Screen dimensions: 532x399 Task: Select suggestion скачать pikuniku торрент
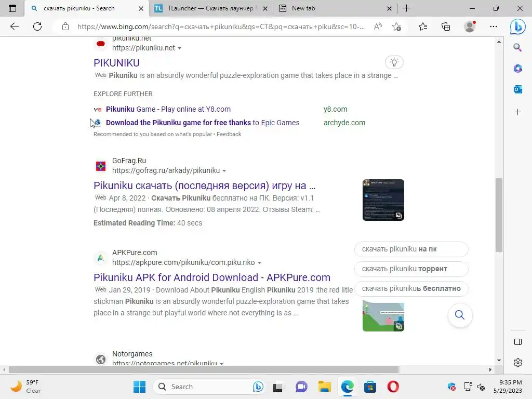click(411, 269)
